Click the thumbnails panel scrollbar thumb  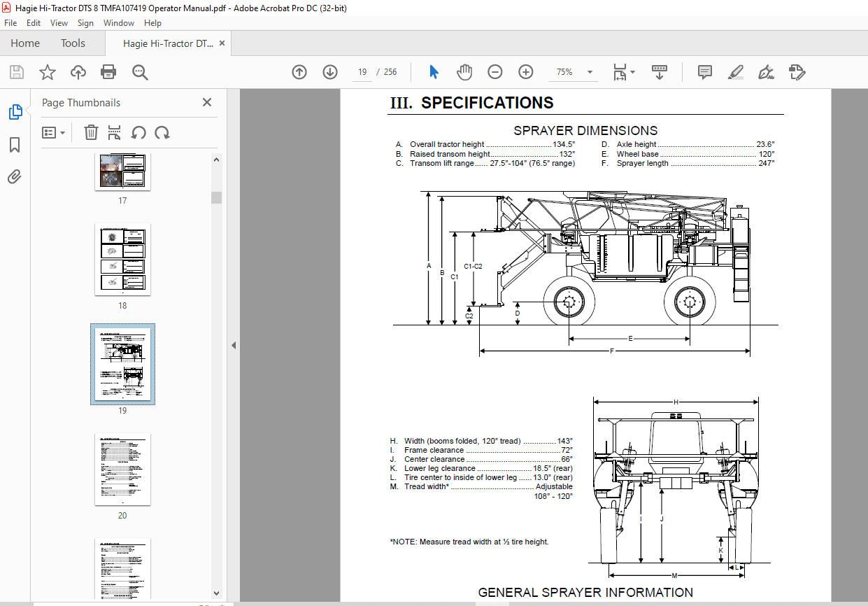click(x=216, y=197)
